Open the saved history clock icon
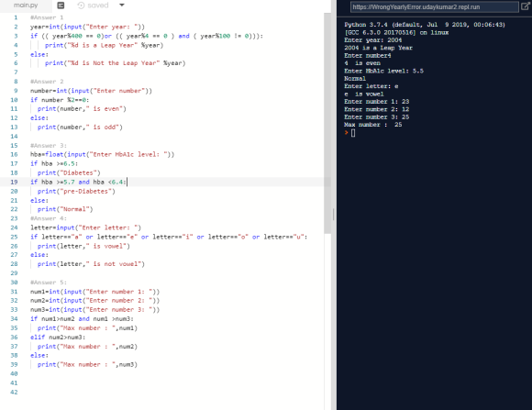The width and height of the screenshot is (532, 410). click(81, 6)
